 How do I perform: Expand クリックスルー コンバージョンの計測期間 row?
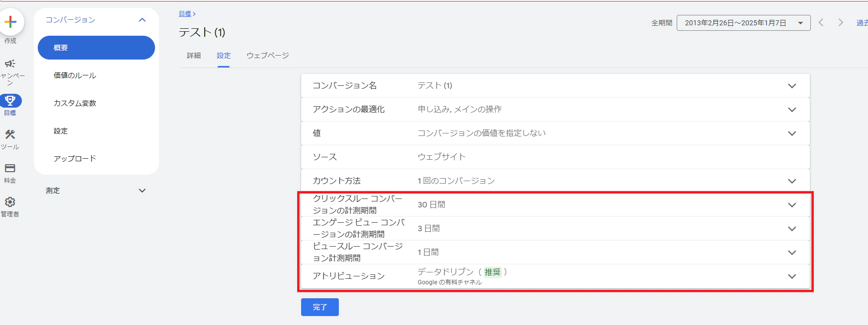[x=792, y=205]
